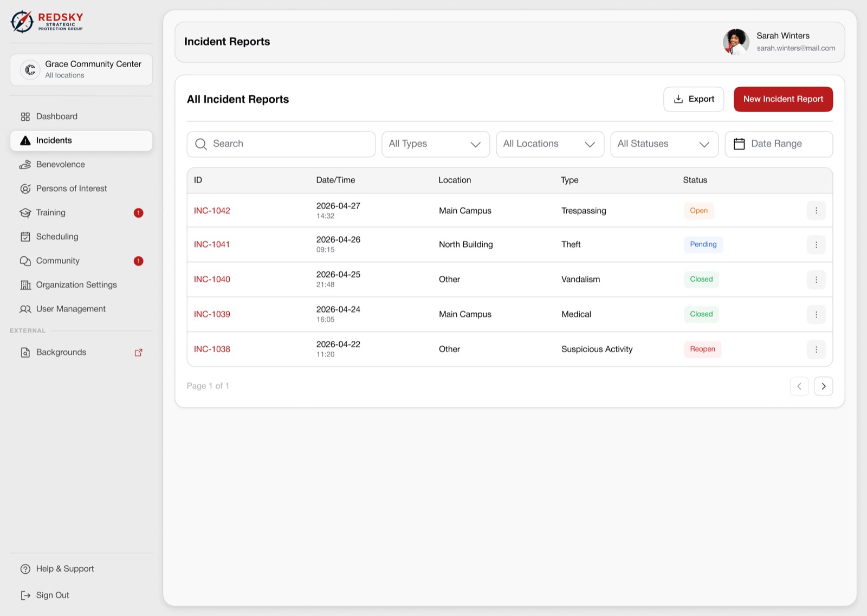This screenshot has width=867, height=616.
Task: Click the RedSky compass logo
Action: coord(22,22)
